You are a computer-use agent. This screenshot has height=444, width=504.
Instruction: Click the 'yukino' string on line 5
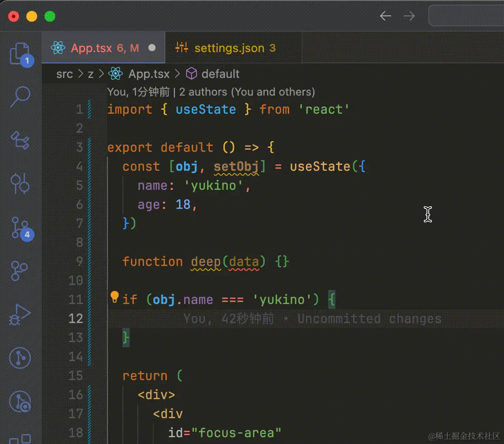pyautogui.click(x=213, y=186)
